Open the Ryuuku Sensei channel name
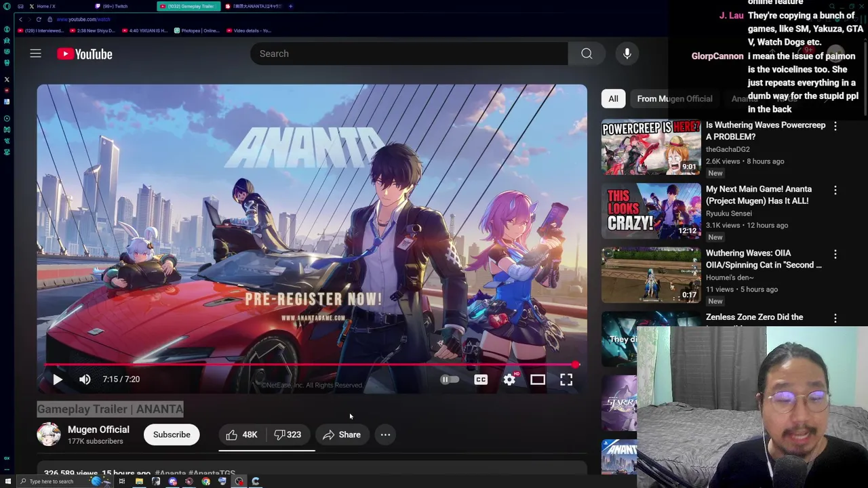Viewport: 868px width, 488px height. 728,213
